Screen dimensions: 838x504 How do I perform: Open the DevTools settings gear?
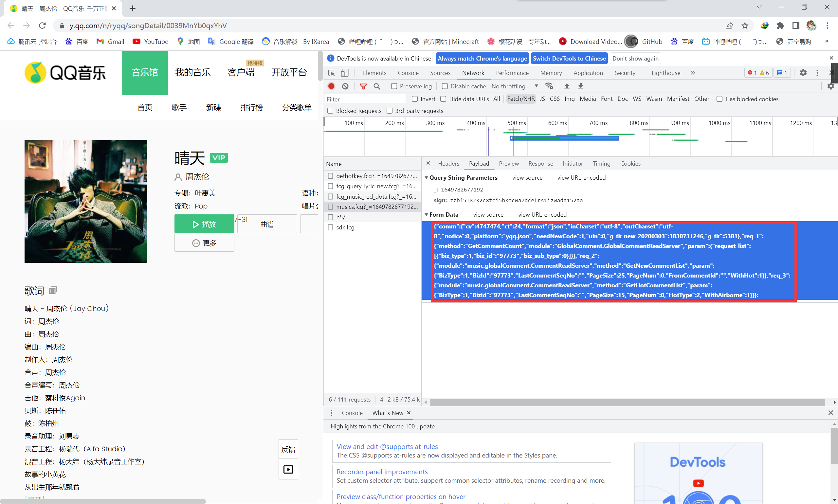[x=803, y=73]
